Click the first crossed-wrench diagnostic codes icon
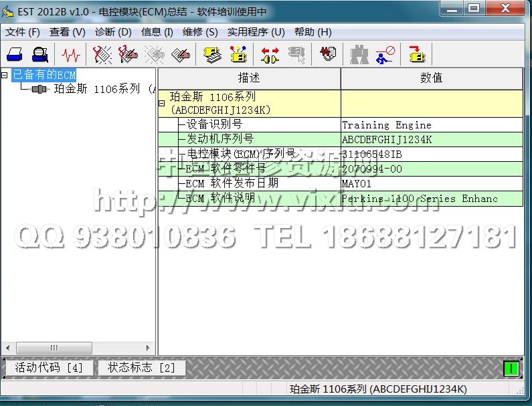Viewport: 532px width, 406px height. tap(102, 54)
